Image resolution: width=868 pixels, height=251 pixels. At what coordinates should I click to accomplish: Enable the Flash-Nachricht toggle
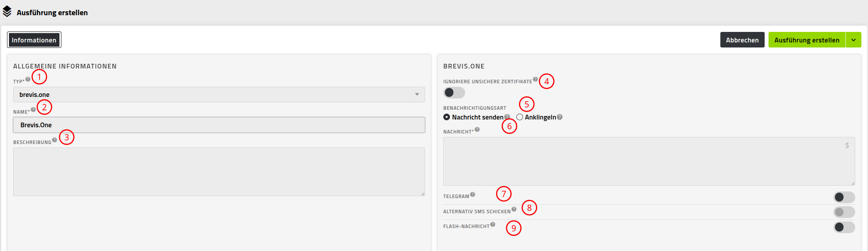pos(844,227)
